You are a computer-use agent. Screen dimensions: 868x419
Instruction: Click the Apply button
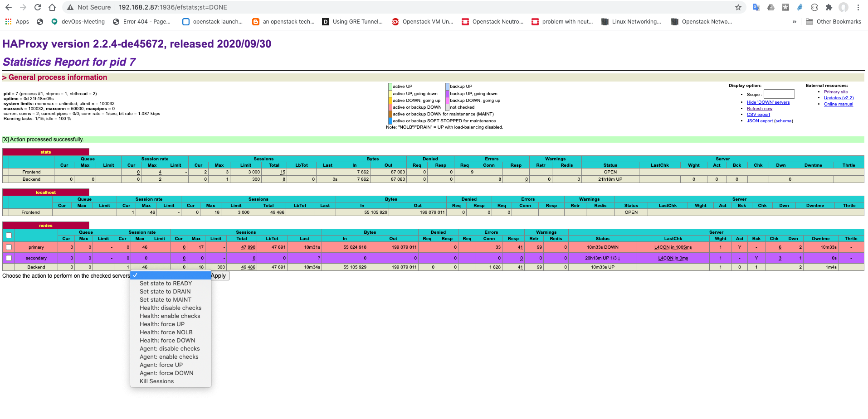click(219, 275)
